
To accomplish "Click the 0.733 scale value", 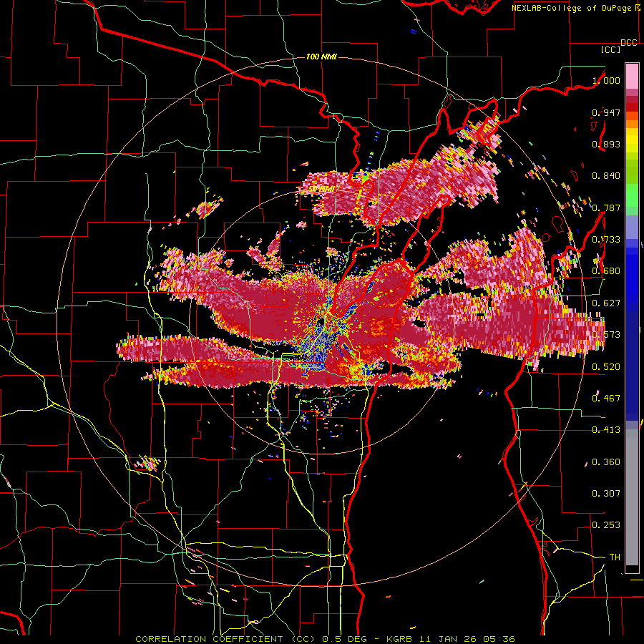I will (x=606, y=240).
